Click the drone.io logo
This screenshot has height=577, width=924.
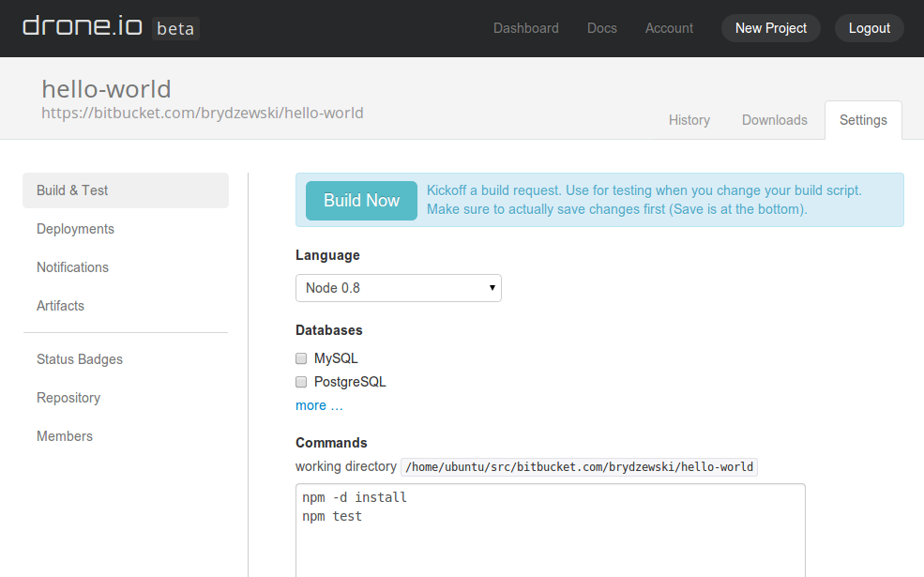83,27
